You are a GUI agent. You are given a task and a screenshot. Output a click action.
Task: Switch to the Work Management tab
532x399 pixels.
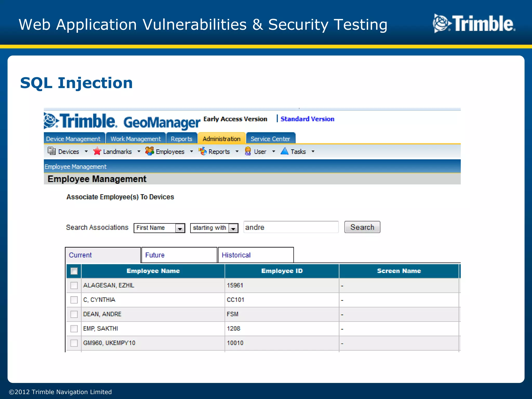[136, 138]
